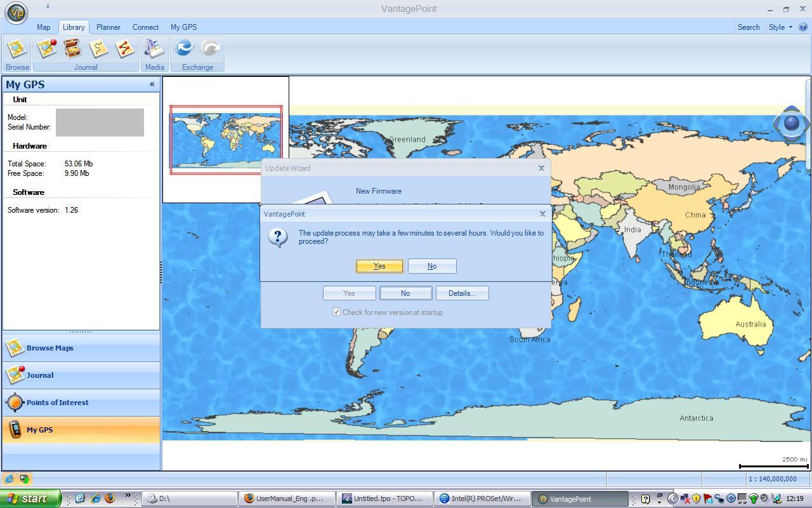Expand the Style dropdown menu

(x=780, y=27)
